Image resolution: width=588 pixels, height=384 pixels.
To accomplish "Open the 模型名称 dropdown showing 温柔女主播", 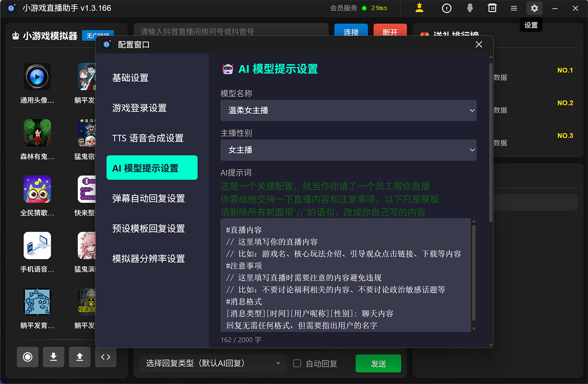I will 348,111.
